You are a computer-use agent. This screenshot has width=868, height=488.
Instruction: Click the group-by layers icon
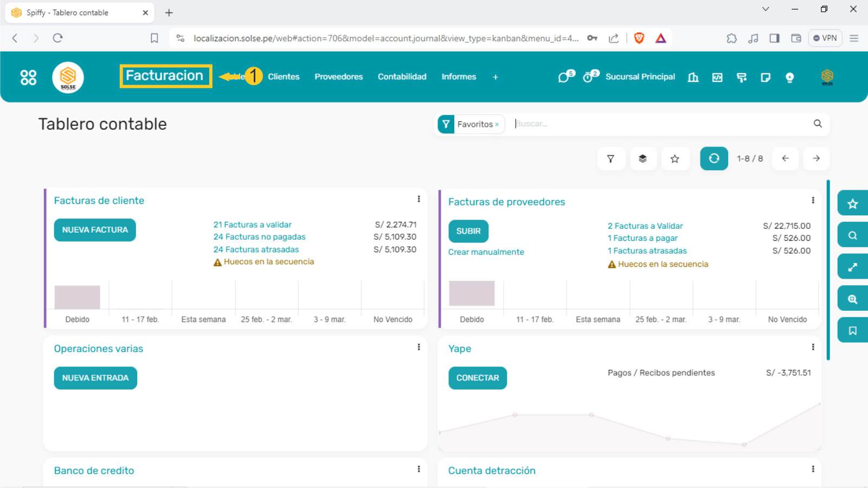pos(642,159)
